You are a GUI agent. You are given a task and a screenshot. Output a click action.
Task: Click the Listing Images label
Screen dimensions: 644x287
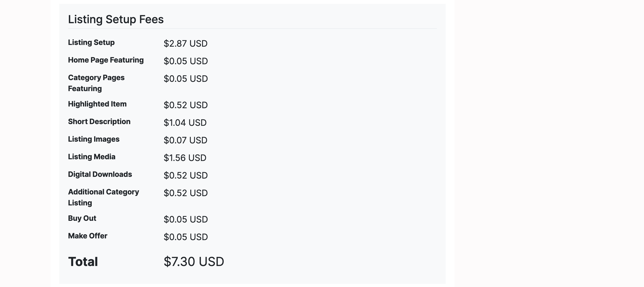pyautogui.click(x=94, y=139)
